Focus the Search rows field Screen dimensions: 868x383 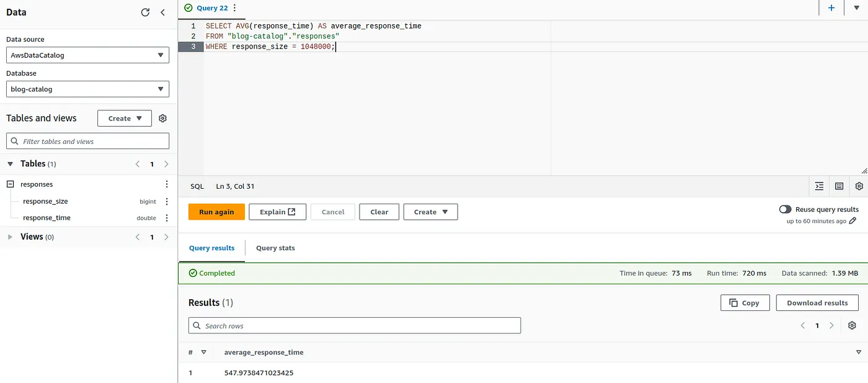pos(355,326)
